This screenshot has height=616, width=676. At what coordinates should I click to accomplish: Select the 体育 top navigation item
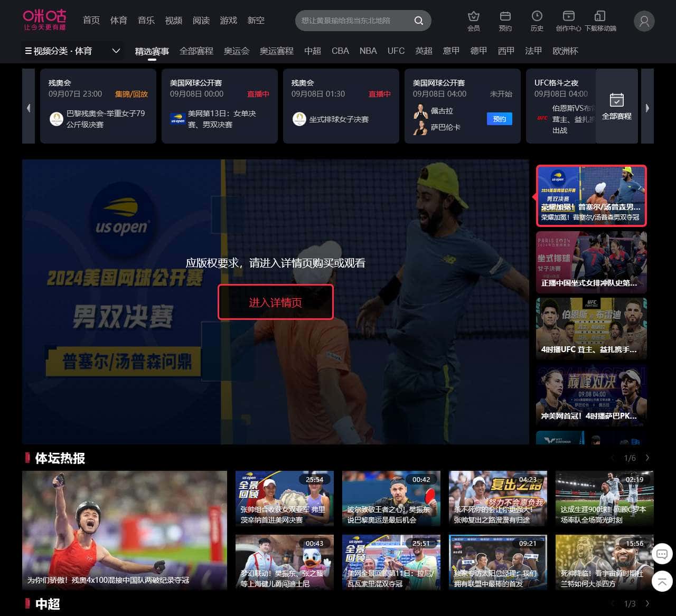119,20
